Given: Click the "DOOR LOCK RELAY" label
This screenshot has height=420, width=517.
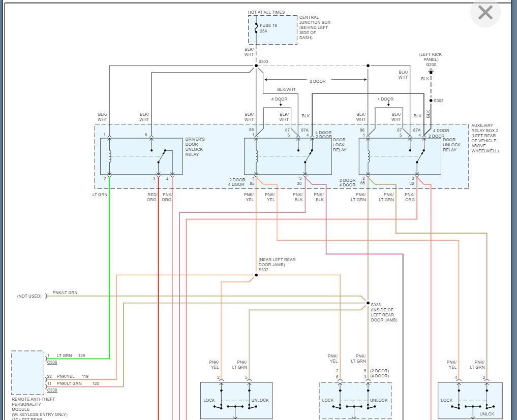Looking at the screenshot, I should point(340,145).
